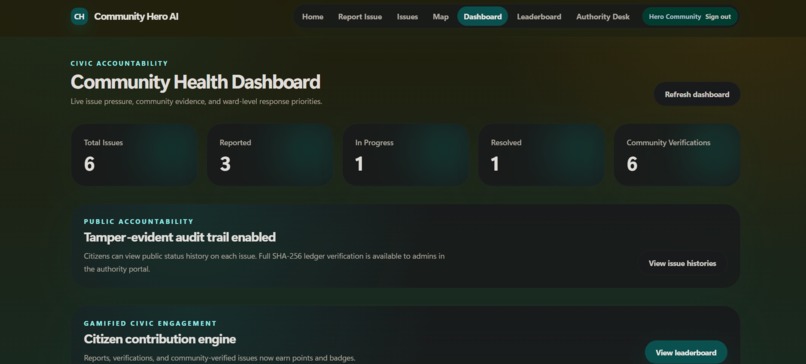Click 'Tamper-evident audit trail enabled' heading
This screenshot has width=806, height=364.
[179, 237]
